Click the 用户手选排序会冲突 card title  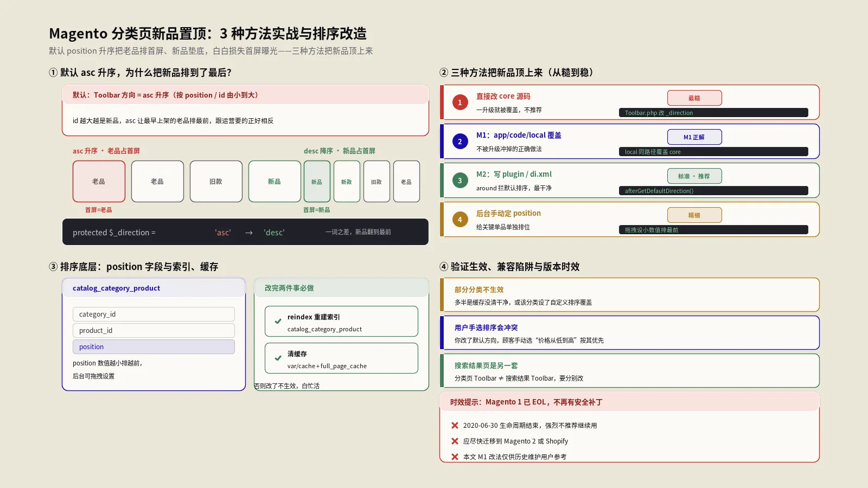(486, 328)
